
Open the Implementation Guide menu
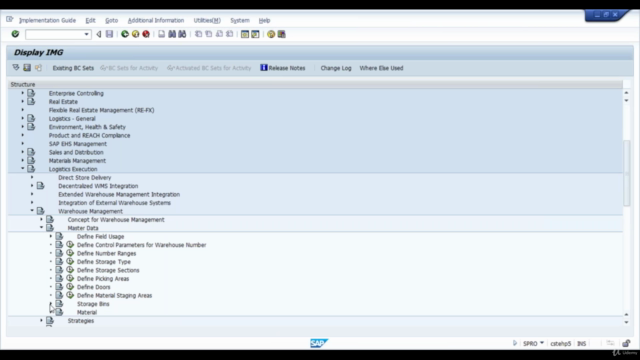click(47, 20)
